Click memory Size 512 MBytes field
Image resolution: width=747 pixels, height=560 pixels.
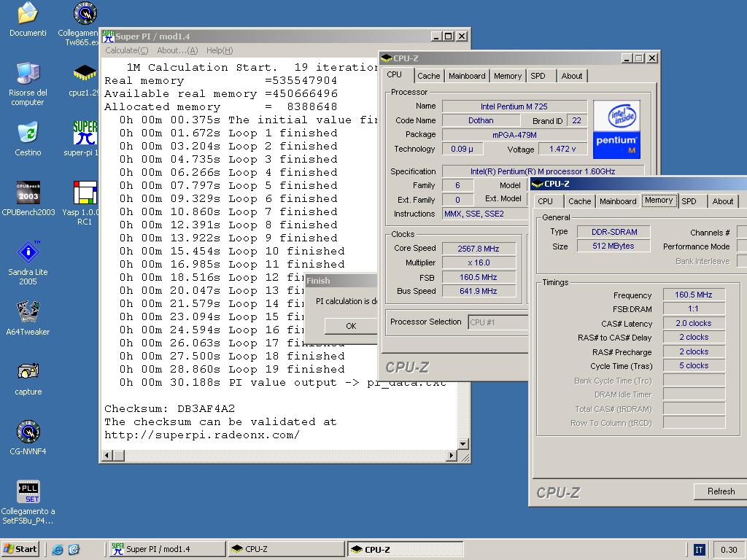click(x=614, y=246)
